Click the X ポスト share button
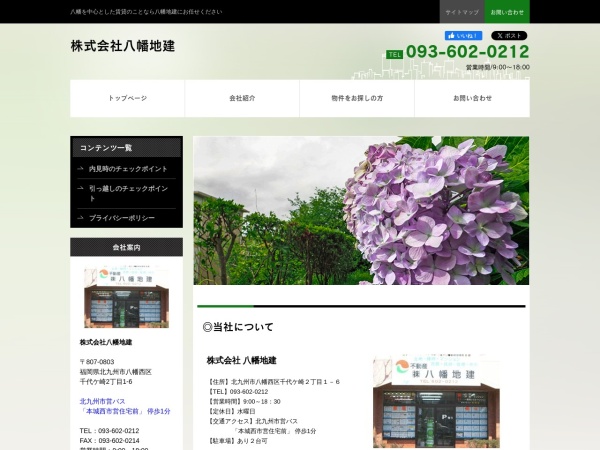 click(509, 36)
